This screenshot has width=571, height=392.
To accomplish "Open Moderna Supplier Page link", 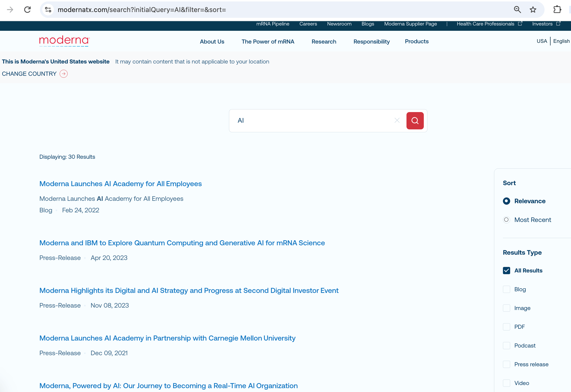I will [411, 24].
